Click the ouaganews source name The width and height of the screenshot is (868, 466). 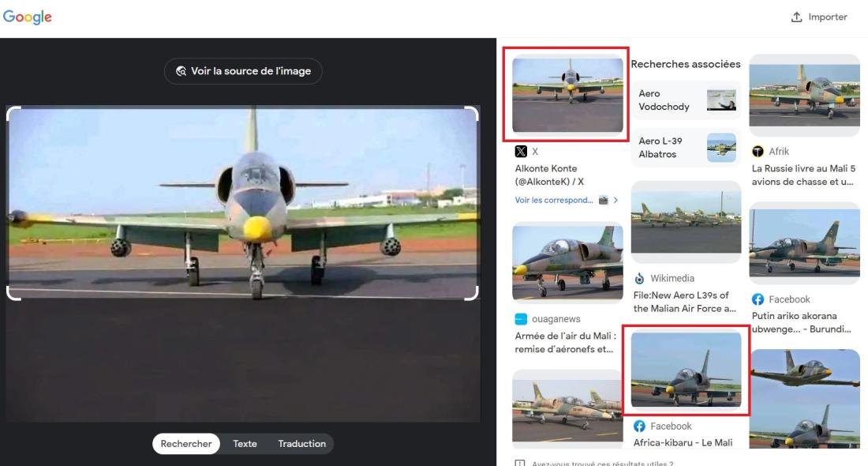[556, 319]
